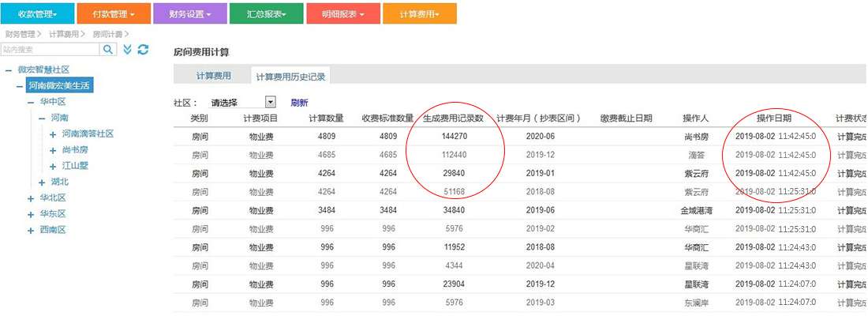Expand the 西南区 plus icon

pos(31,230)
